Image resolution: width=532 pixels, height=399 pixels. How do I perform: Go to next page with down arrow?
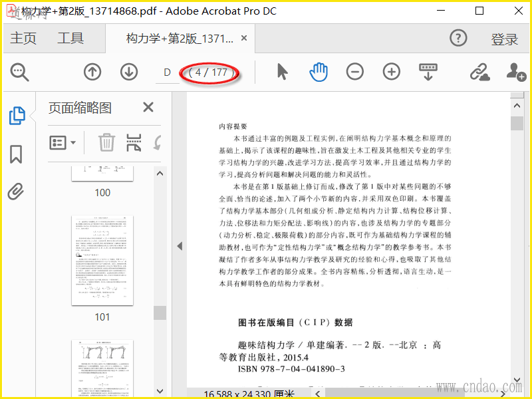(129, 72)
